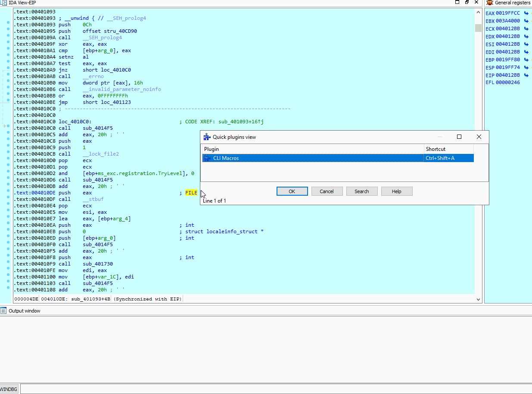
Task: Follow the arrow icon next to ESP
Action: tap(526, 68)
